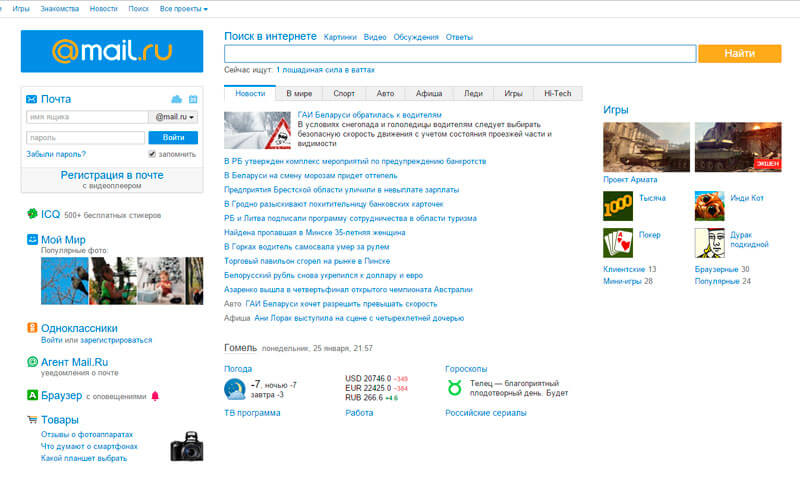This screenshot has width=800, height=490.
Task: Switch to the Афиша tab
Action: [429, 93]
